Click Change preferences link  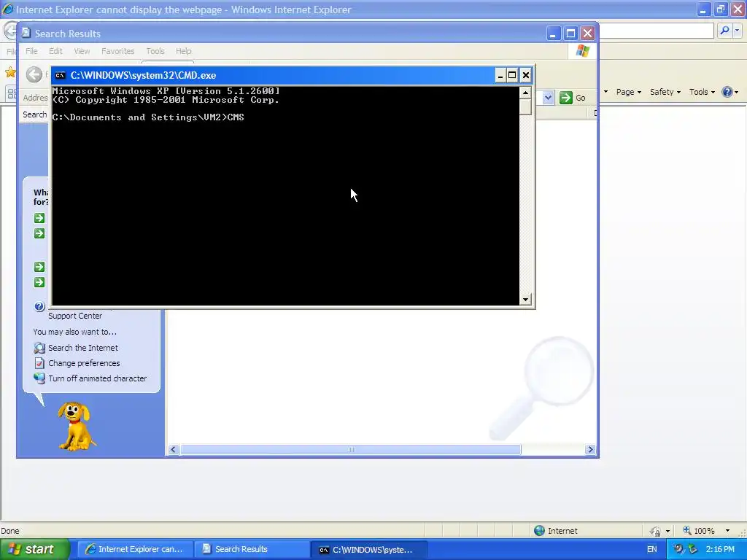[x=84, y=363]
